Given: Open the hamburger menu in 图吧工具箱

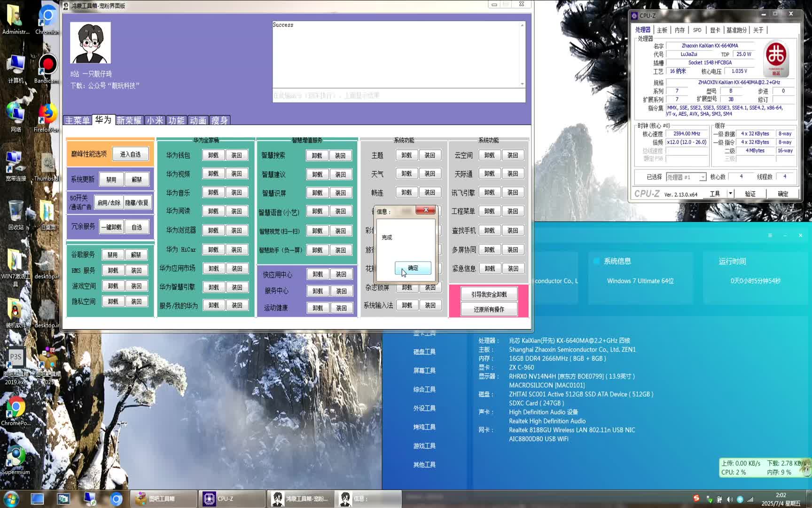Looking at the screenshot, I should pos(770,235).
